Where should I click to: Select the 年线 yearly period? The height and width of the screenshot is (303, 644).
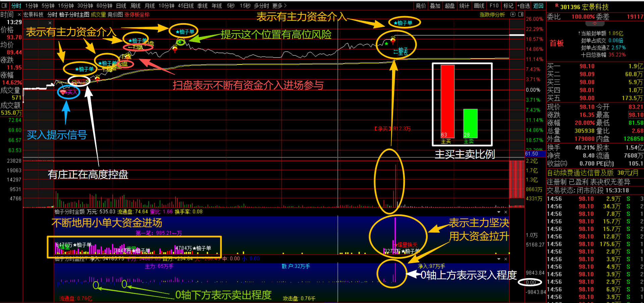217,6
